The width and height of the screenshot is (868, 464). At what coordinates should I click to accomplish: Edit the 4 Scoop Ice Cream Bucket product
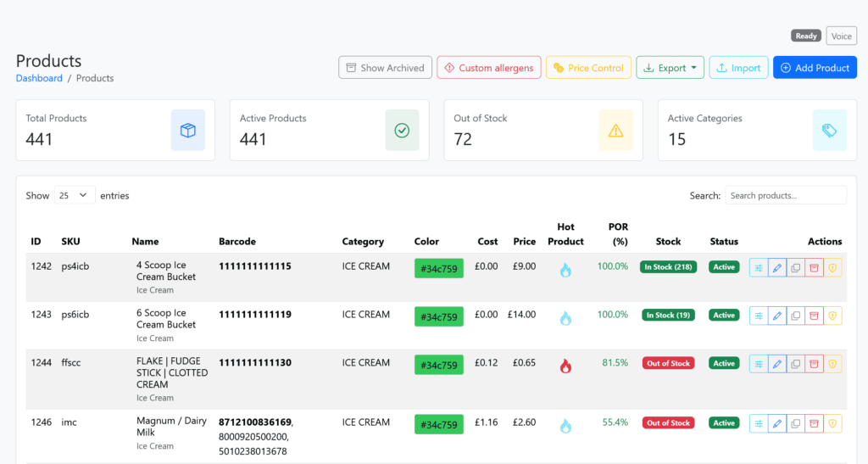click(777, 268)
